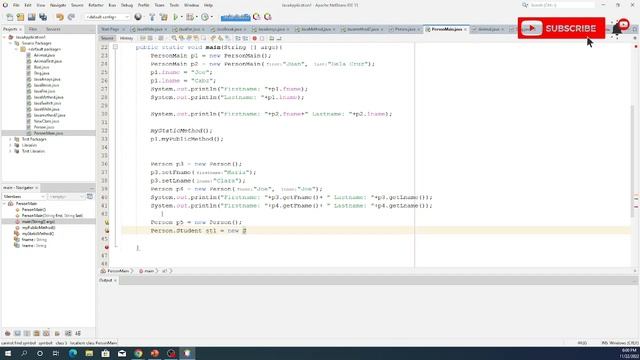The image size is (640, 360).
Task: Click the Find Selection magnifier icon
Action: (174, 38)
